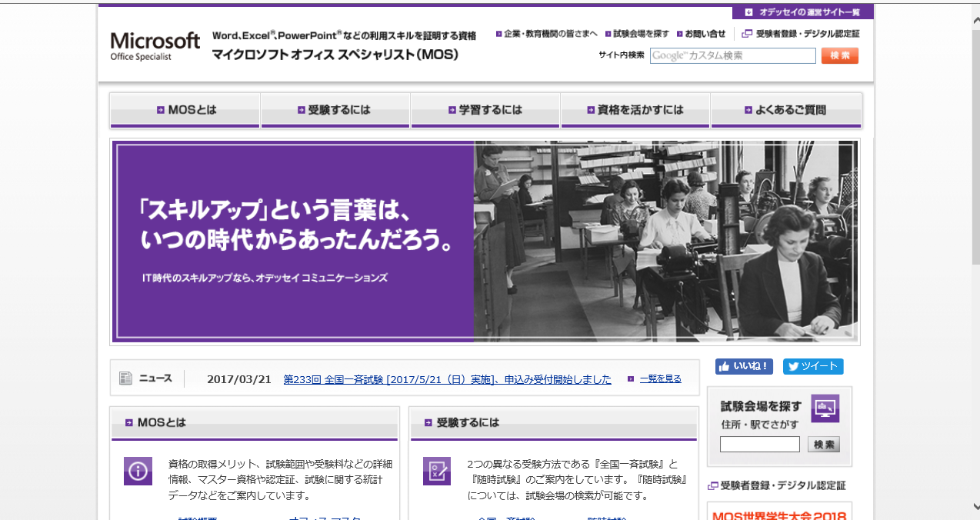Click the info icon in MOSとは box
Screen dimensions: 980x520
point(138,471)
